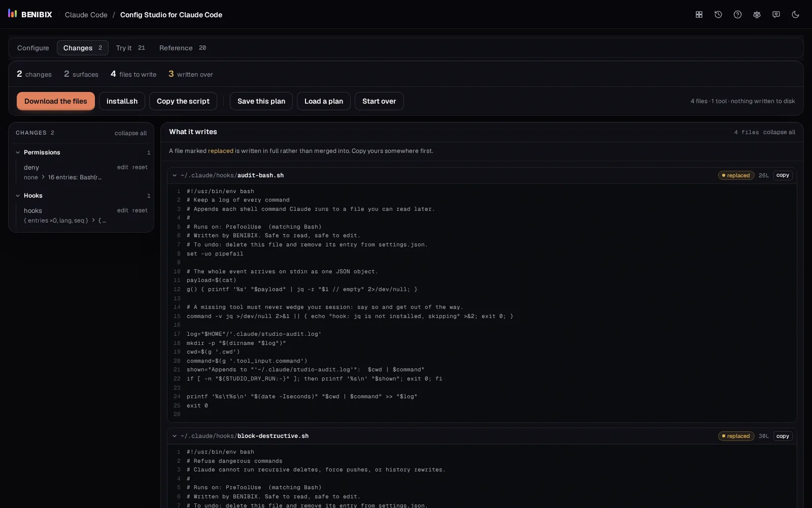
Task: Edit the hooks change
Action: [x=123, y=210]
